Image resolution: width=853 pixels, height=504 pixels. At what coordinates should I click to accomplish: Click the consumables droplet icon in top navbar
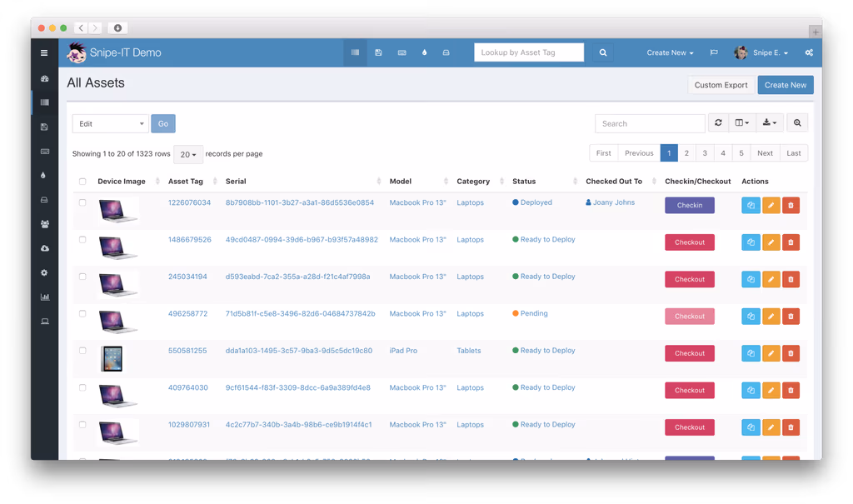(x=424, y=52)
